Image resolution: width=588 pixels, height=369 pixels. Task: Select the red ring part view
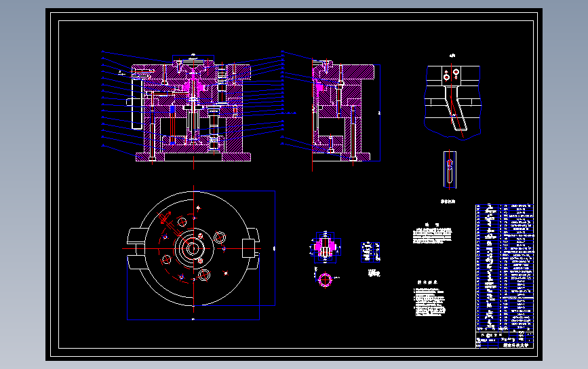325,279
